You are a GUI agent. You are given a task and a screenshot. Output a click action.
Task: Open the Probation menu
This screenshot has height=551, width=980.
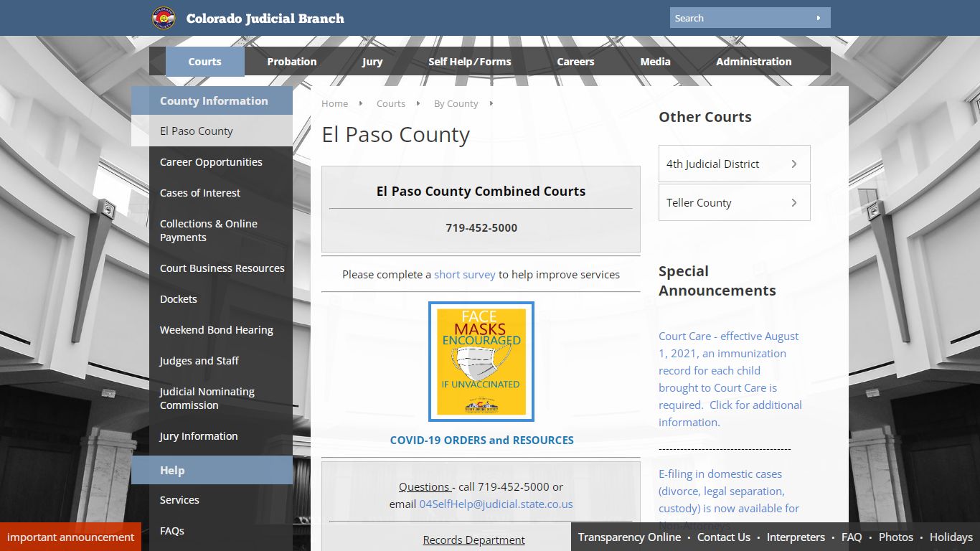tap(291, 62)
